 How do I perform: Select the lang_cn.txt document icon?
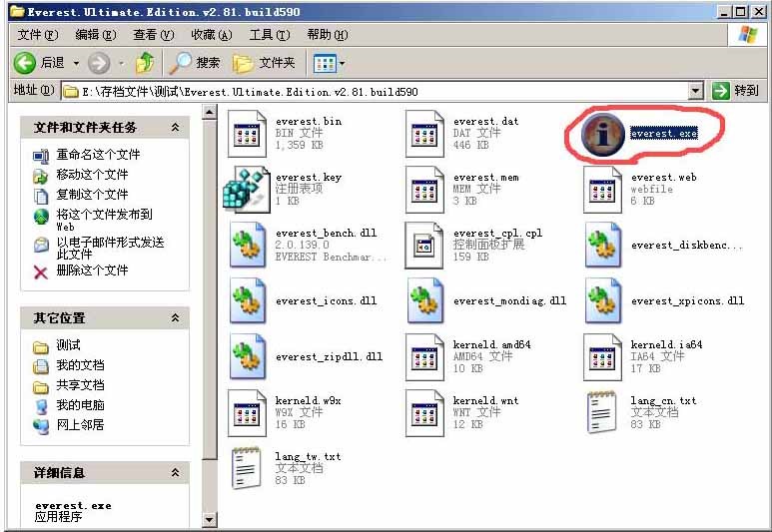601,412
